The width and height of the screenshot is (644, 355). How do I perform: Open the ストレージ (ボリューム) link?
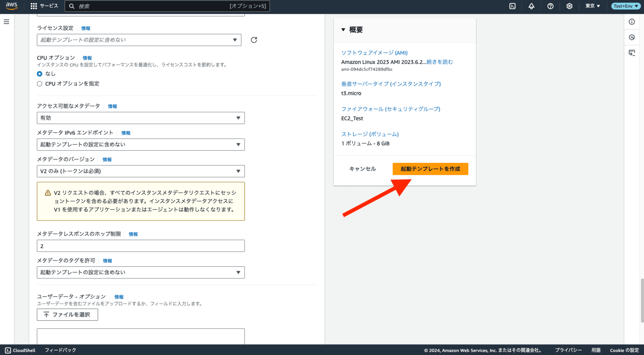(x=370, y=134)
